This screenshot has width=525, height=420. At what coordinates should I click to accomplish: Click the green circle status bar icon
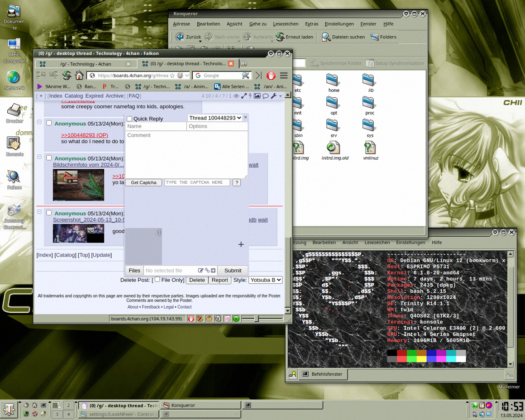(236, 319)
